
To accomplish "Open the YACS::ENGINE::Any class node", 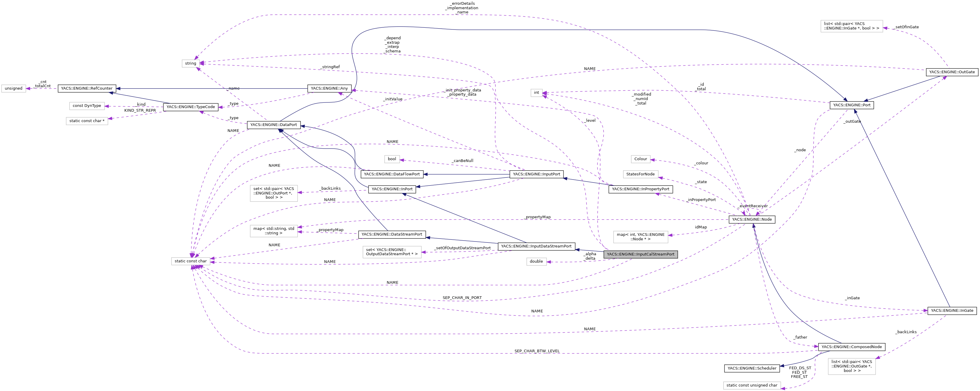I will [x=329, y=88].
